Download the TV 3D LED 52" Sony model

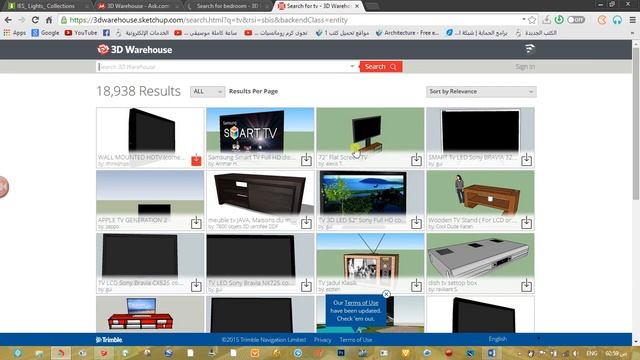pyautogui.click(x=416, y=223)
